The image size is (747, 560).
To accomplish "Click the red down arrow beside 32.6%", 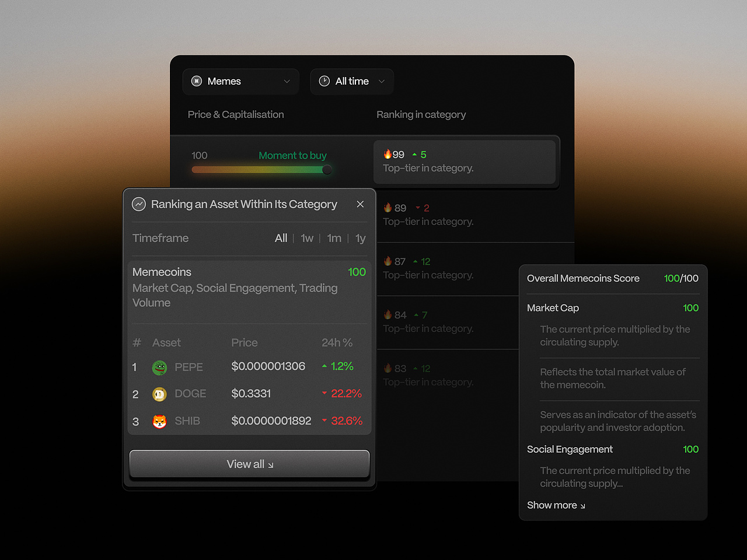I will click(x=324, y=420).
